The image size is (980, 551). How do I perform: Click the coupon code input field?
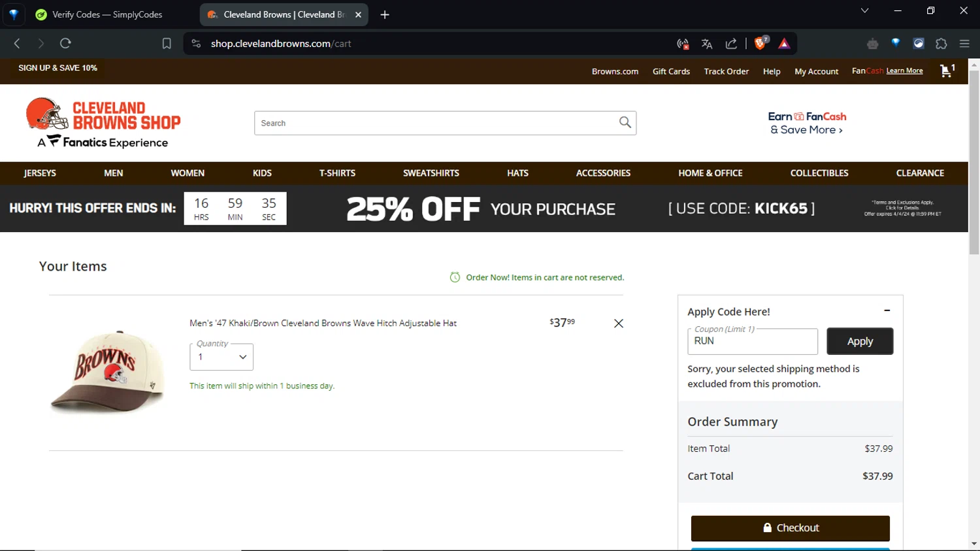coord(752,341)
